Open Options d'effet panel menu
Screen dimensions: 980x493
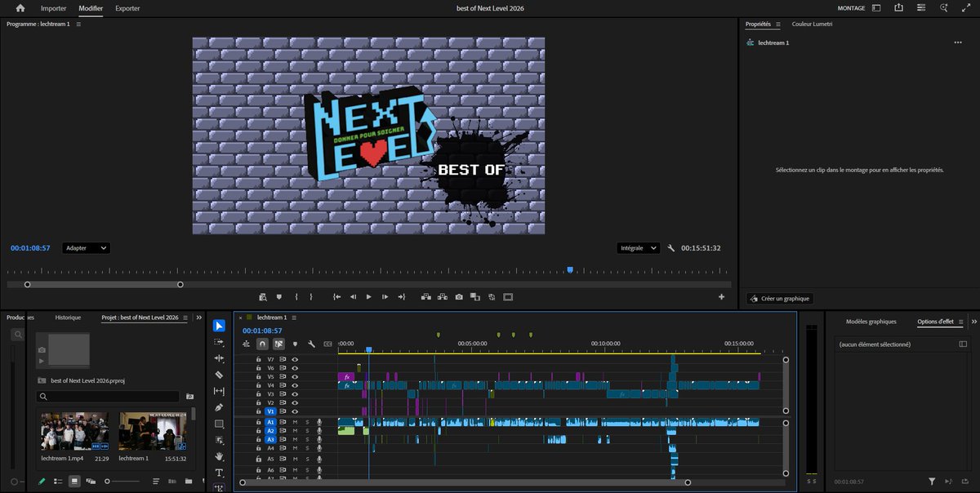tap(960, 322)
